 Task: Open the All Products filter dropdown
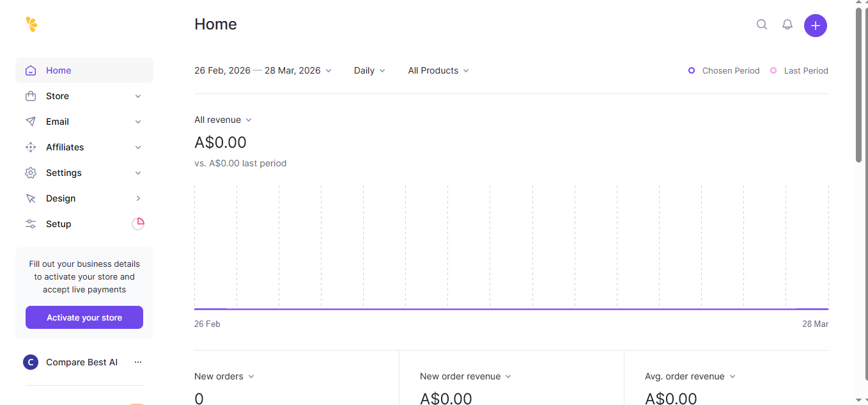pos(438,70)
